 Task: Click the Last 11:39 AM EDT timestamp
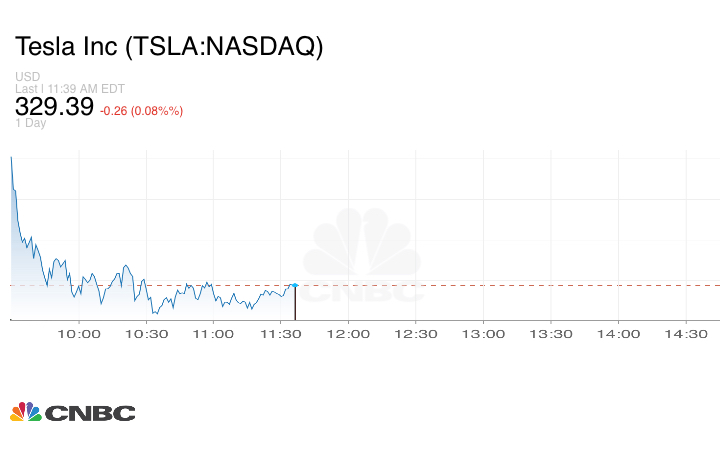click(68, 88)
